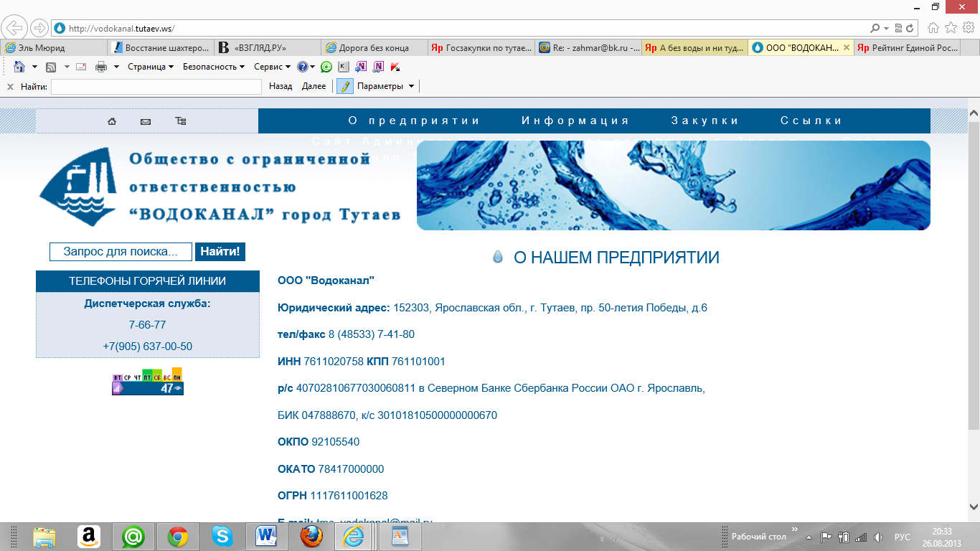
Task: Close the Find bar with the X
Action: (x=10, y=87)
